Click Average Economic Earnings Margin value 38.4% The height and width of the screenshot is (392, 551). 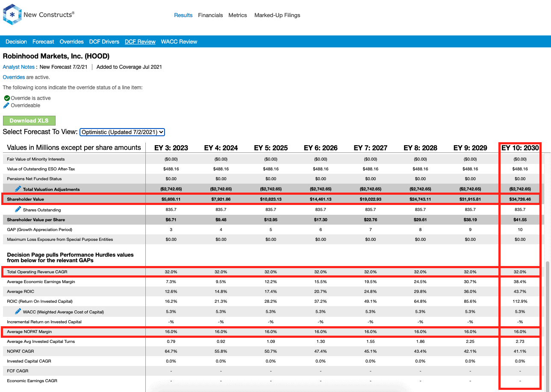click(520, 282)
